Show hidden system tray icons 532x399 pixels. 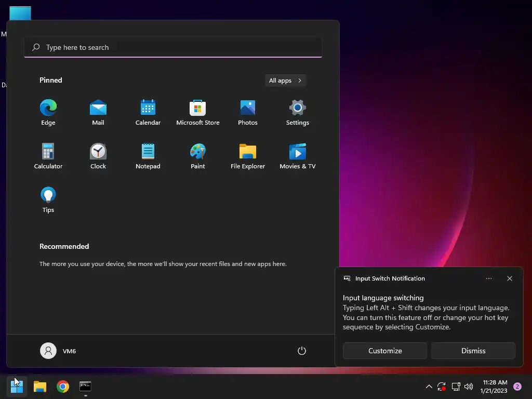click(429, 387)
